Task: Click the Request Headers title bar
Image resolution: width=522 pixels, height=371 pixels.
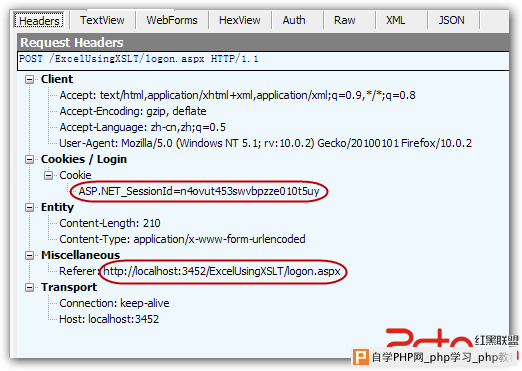Action: tap(263, 42)
